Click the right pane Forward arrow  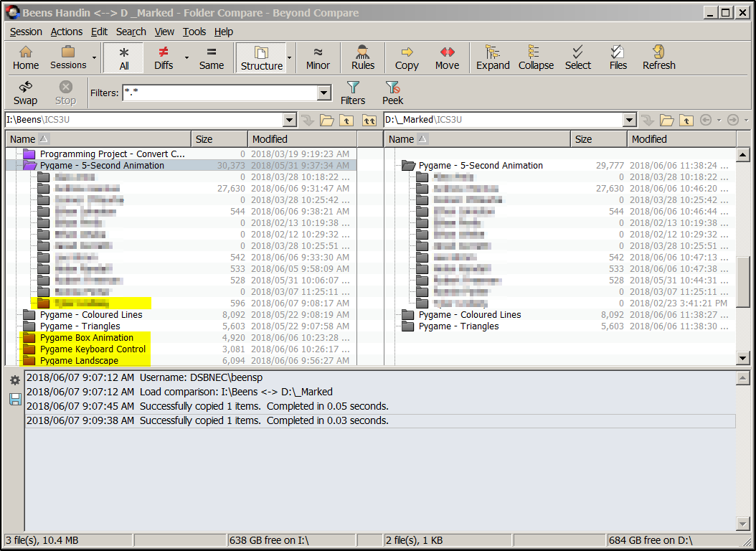click(733, 120)
